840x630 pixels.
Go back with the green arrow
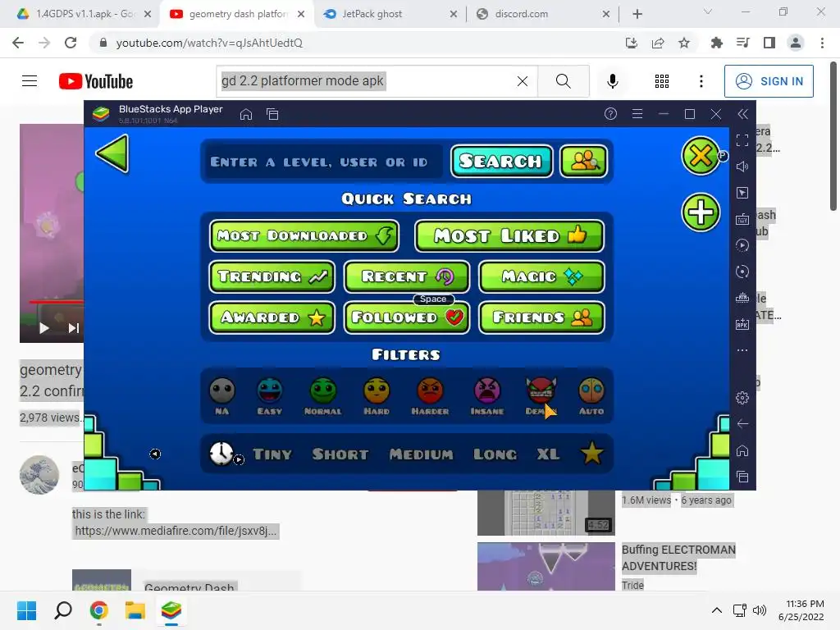[x=112, y=153]
